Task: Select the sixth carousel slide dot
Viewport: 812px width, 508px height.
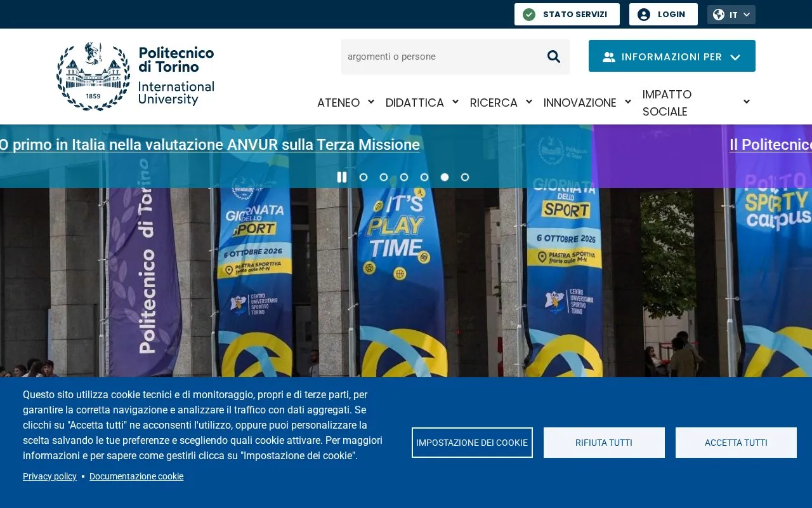Action: (x=465, y=177)
